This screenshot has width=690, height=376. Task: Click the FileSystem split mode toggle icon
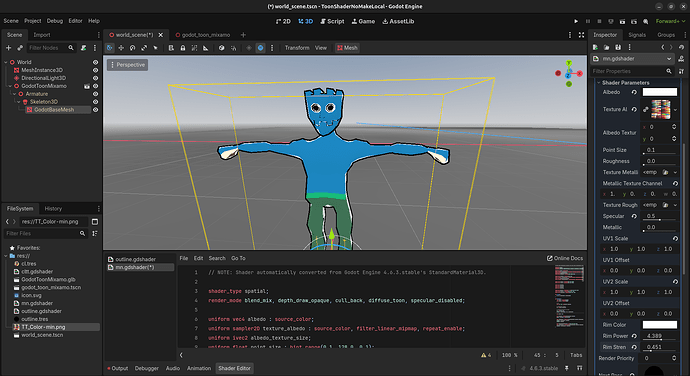[x=95, y=221]
